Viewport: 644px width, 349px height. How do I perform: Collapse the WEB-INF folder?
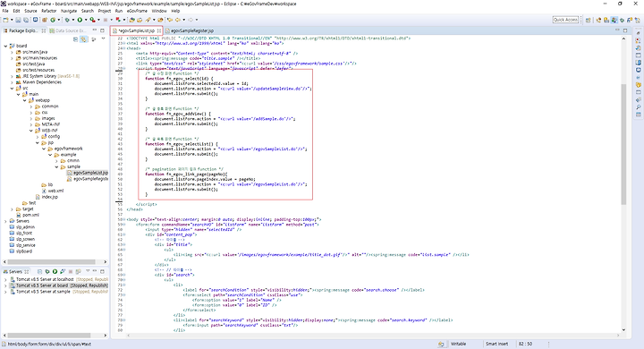[x=30, y=131]
